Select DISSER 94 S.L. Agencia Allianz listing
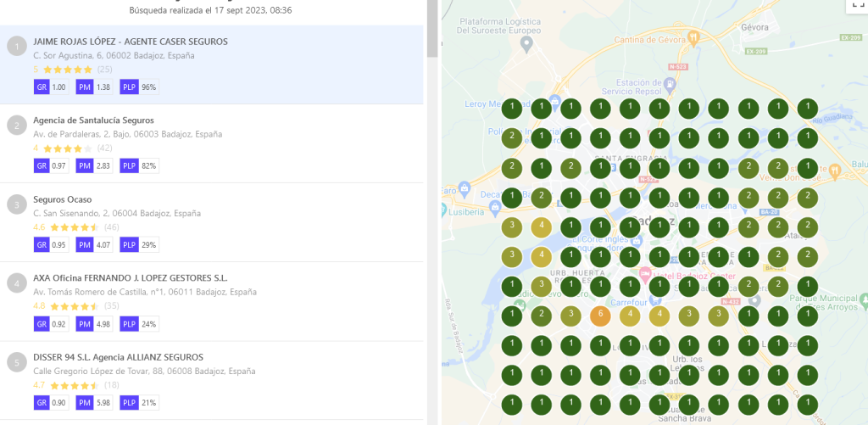Viewport: 868px width, 425px height. (118, 357)
